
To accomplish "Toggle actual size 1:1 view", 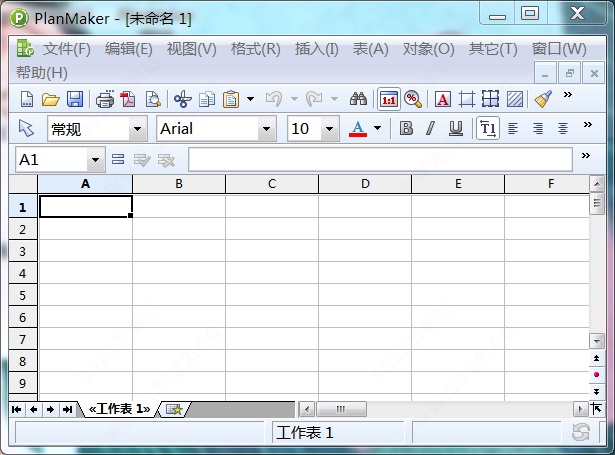I will pyautogui.click(x=389, y=99).
